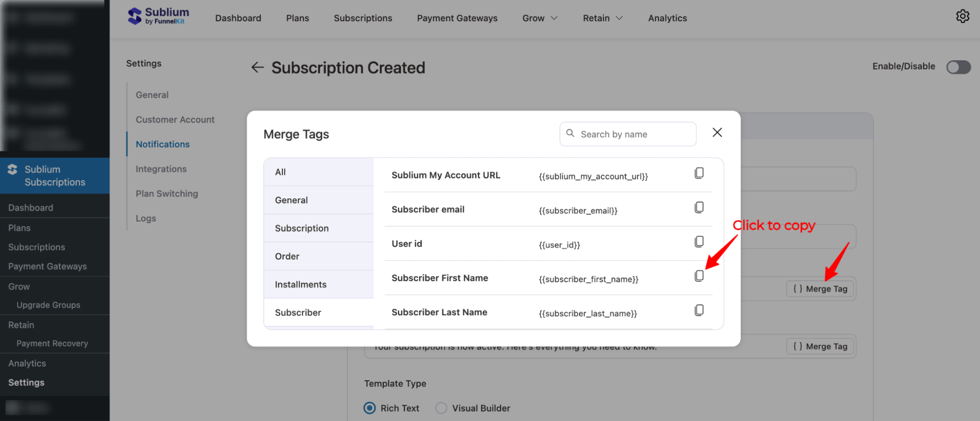
Task: Open Notifications settings section
Action: coord(163,144)
